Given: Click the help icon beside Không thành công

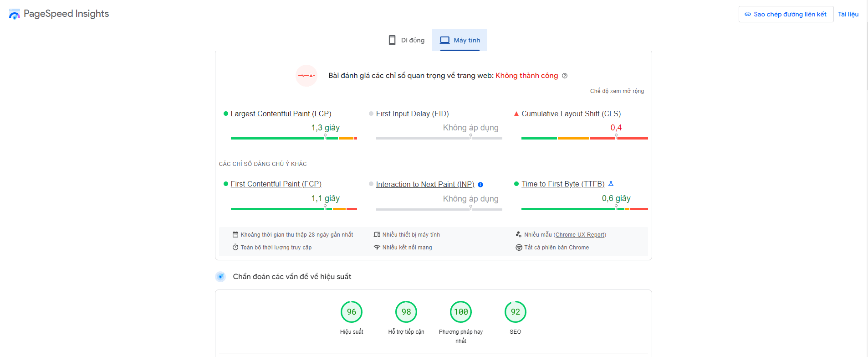Looking at the screenshot, I should coord(565,76).
